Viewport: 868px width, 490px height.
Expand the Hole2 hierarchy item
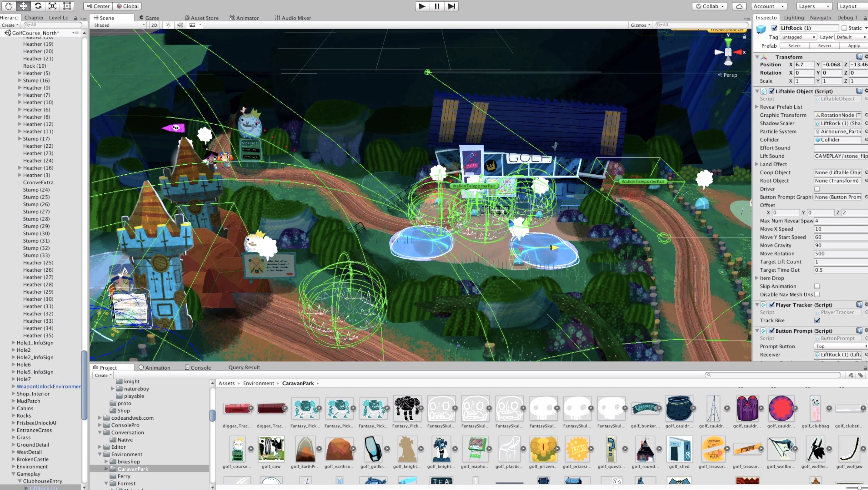pos(13,350)
